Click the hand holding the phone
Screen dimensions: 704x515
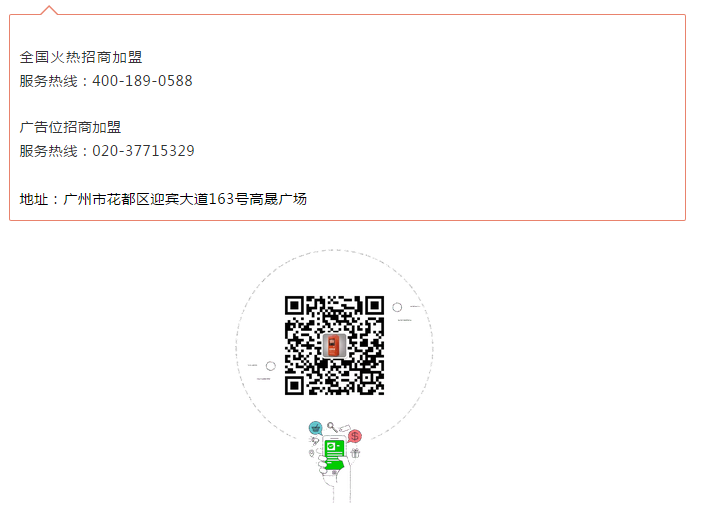tap(334, 476)
